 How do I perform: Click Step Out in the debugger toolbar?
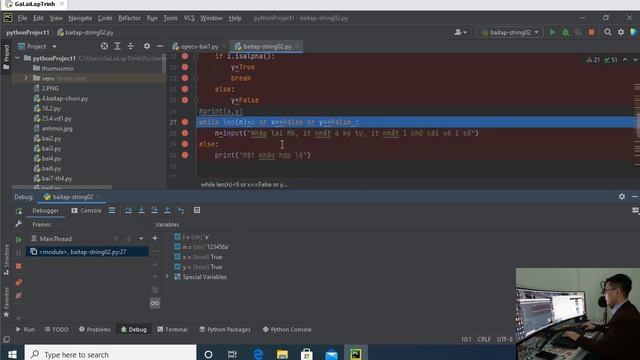point(167,210)
